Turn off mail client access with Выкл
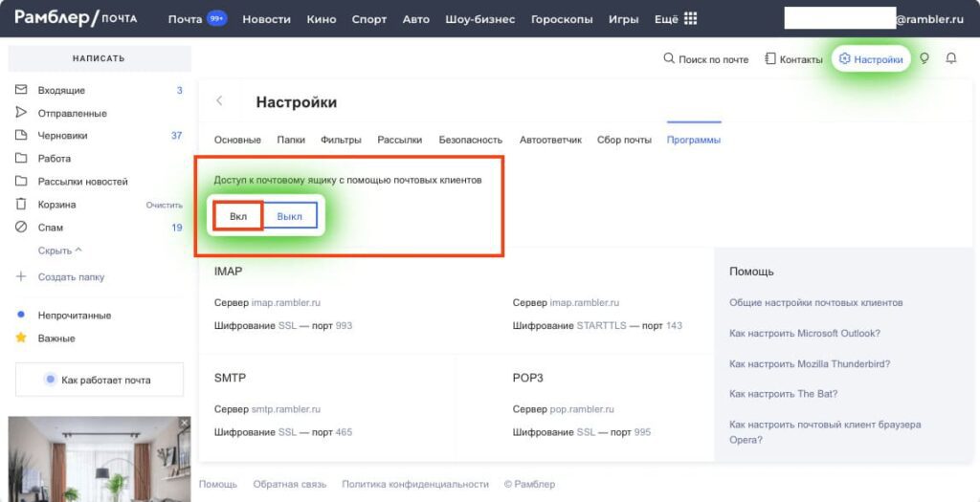Screen dimensions: 980x502 click(x=289, y=216)
